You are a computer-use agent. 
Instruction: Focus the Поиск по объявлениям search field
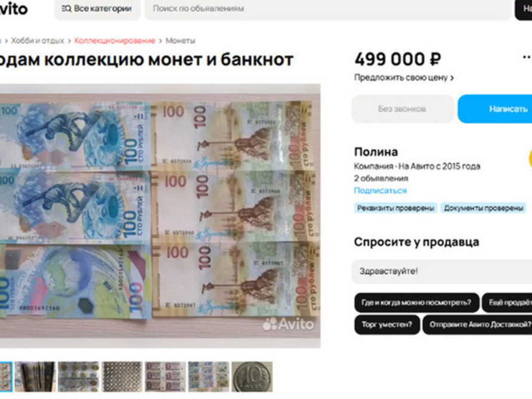[328, 9]
